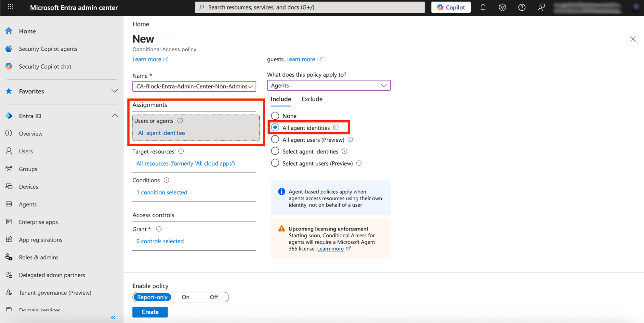Set Enable policy to Off
The height and width of the screenshot is (323, 644).
(214, 297)
